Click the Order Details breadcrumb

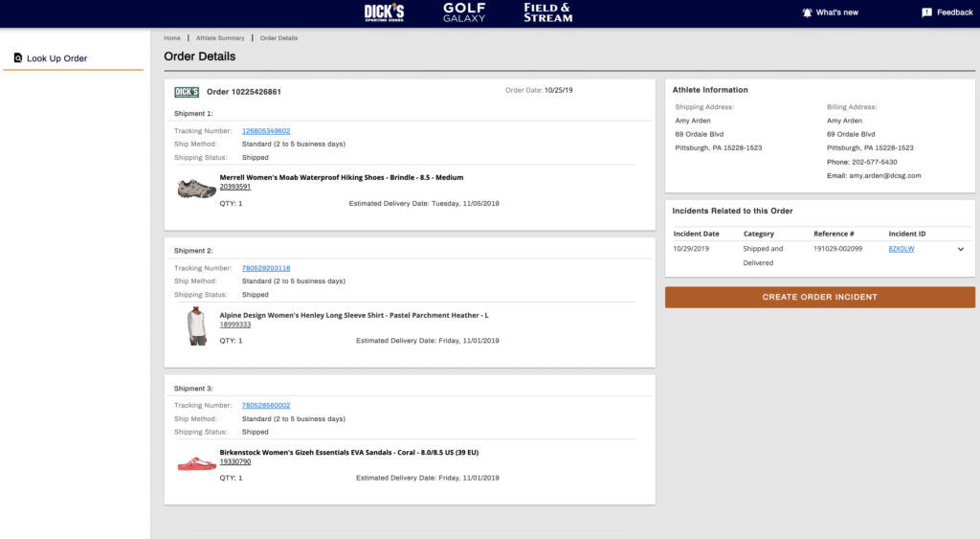(x=278, y=38)
